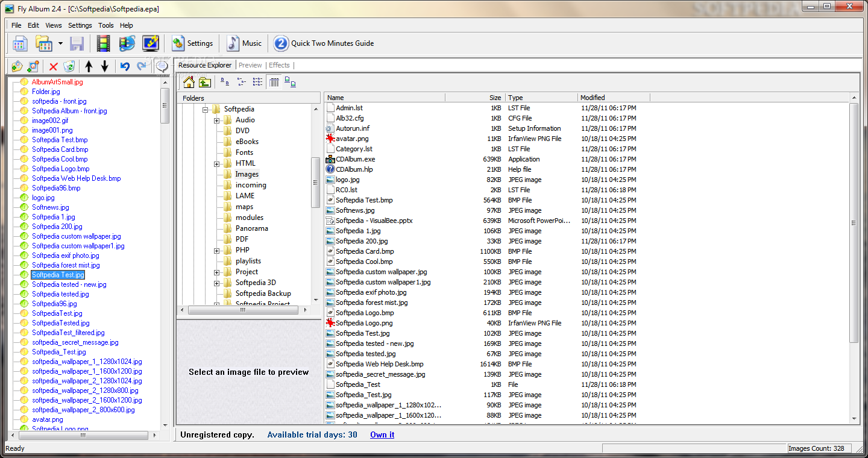Screen dimensions: 868x458
Task: Click the blue undo arrow
Action: click(125, 66)
